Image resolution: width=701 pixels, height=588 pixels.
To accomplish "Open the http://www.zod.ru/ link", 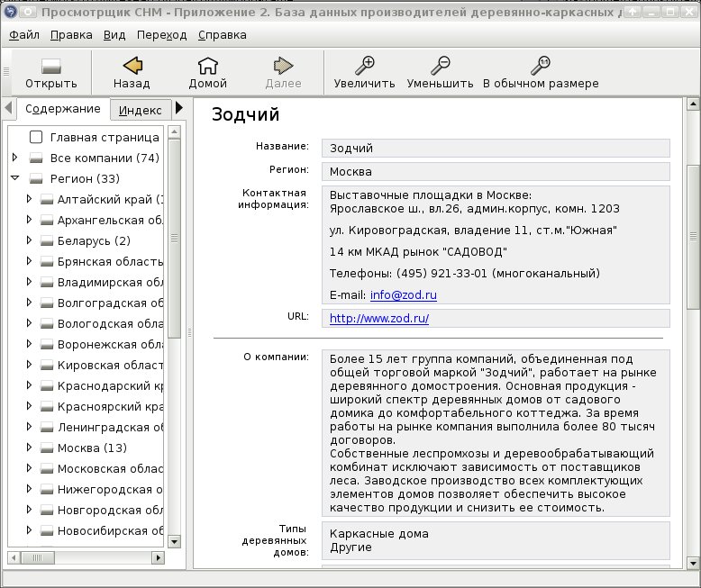I will tap(379, 318).
